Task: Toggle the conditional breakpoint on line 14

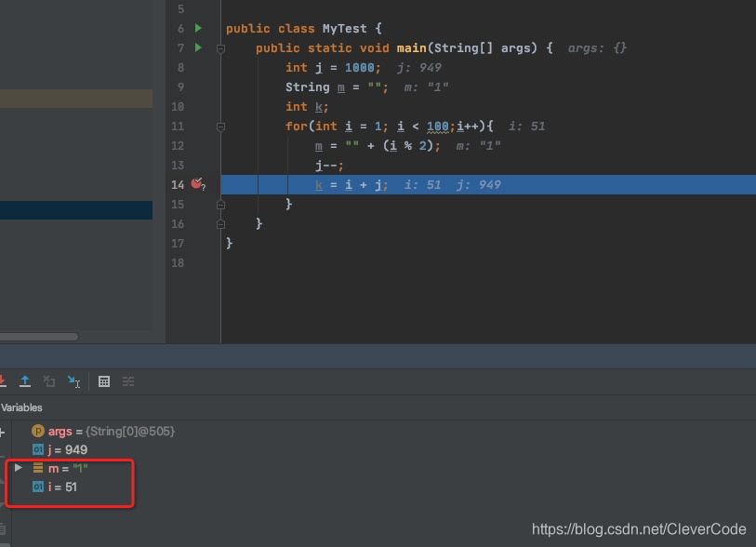Action: (197, 183)
